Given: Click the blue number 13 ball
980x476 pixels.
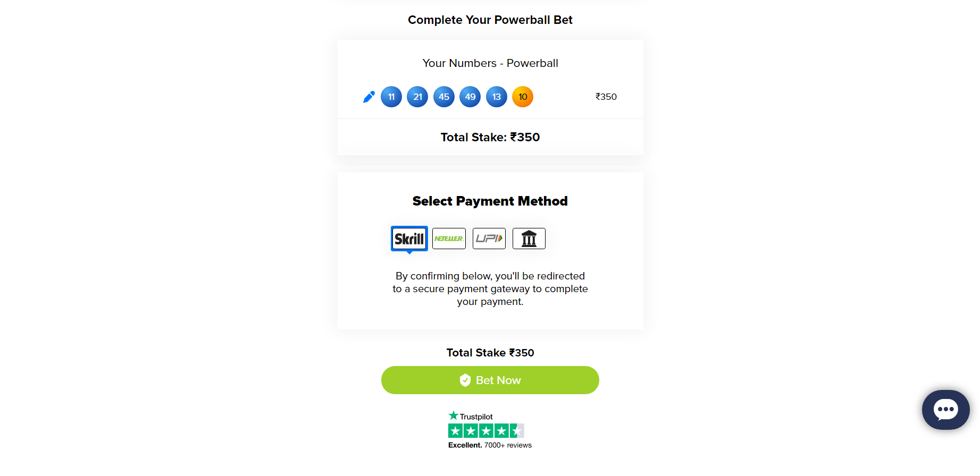Looking at the screenshot, I should (x=497, y=97).
